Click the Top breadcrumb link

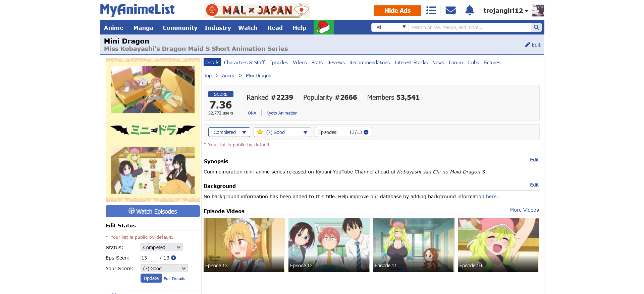(208, 76)
